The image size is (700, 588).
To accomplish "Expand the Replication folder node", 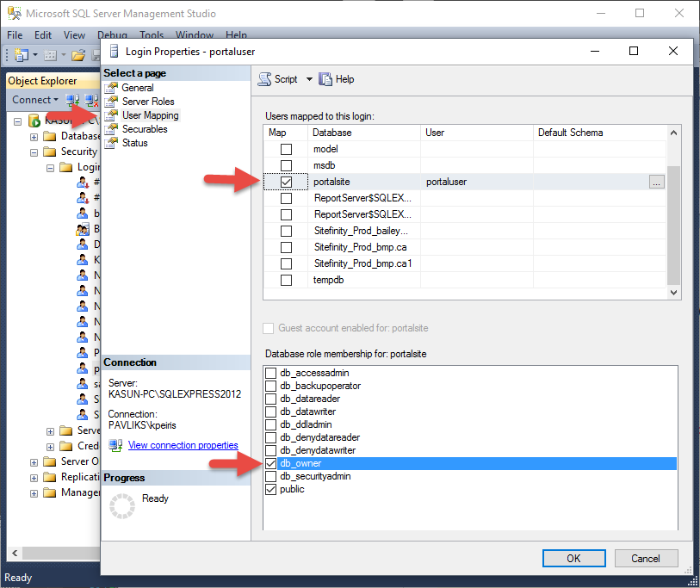I will [x=34, y=478].
